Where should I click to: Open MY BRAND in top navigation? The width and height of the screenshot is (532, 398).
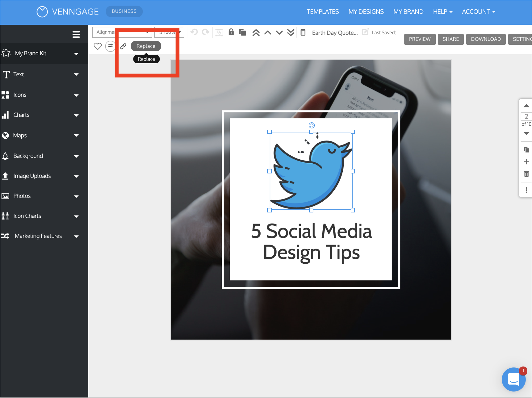[408, 12]
